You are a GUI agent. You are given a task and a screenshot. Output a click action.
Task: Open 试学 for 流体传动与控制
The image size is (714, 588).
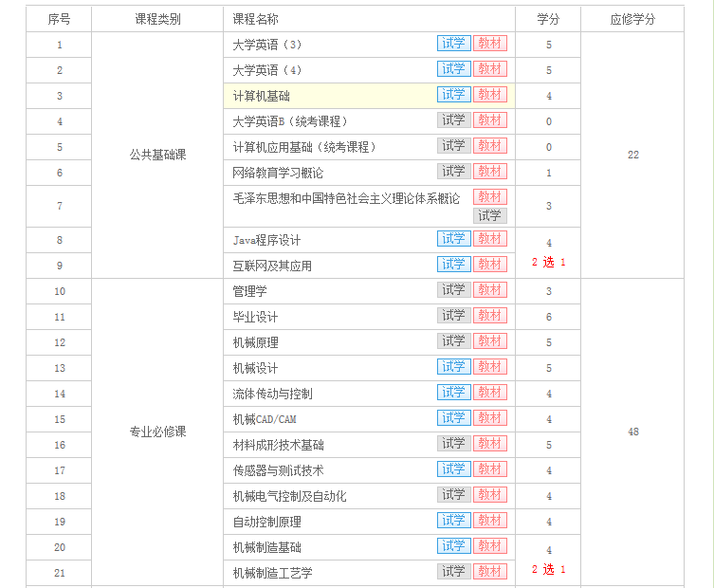tap(453, 393)
